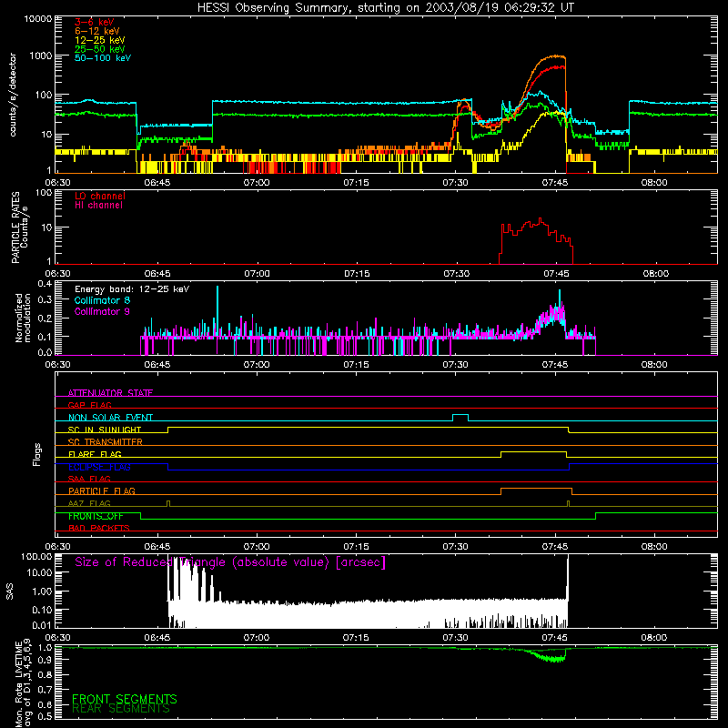Click the Flags y-axis title

click(37, 454)
